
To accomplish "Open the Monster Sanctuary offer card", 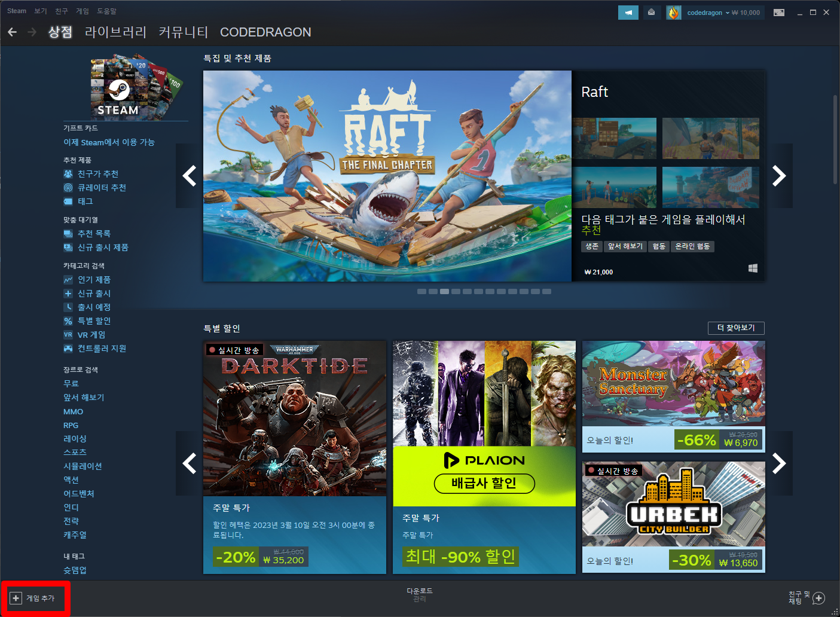I will pyautogui.click(x=674, y=396).
